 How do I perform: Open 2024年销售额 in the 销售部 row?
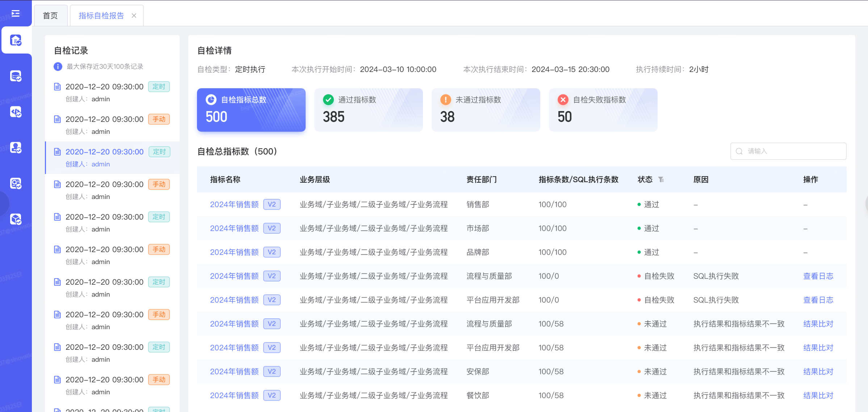234,204
